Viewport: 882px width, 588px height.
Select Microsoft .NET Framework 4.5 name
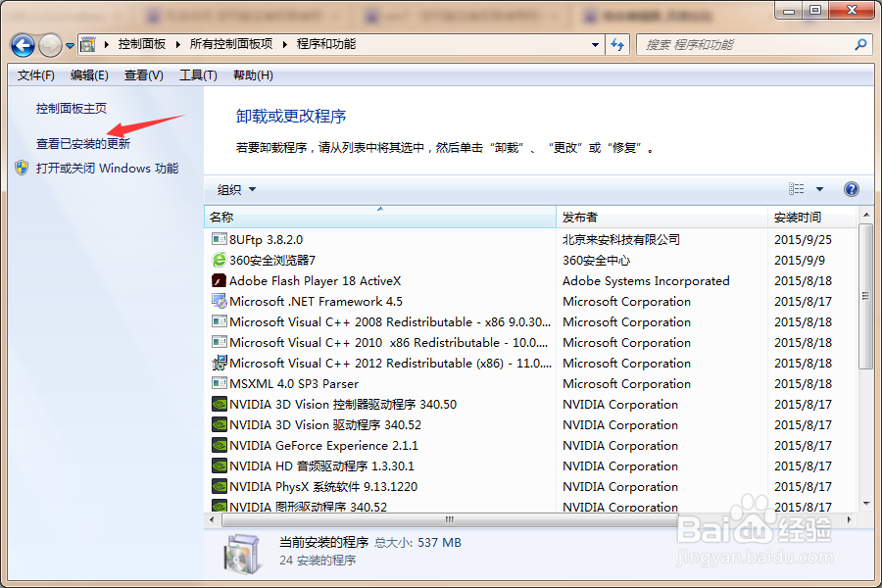(317, 302)
